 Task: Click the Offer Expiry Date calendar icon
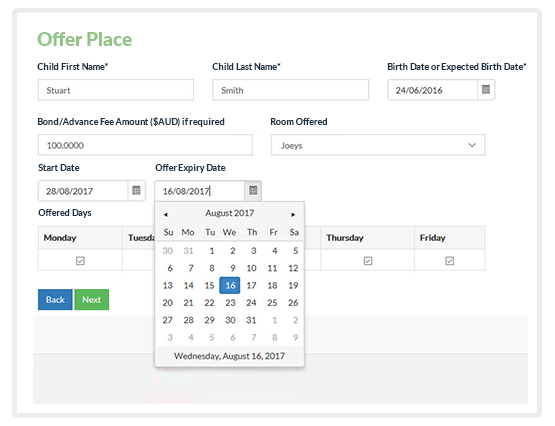(253, 191)
